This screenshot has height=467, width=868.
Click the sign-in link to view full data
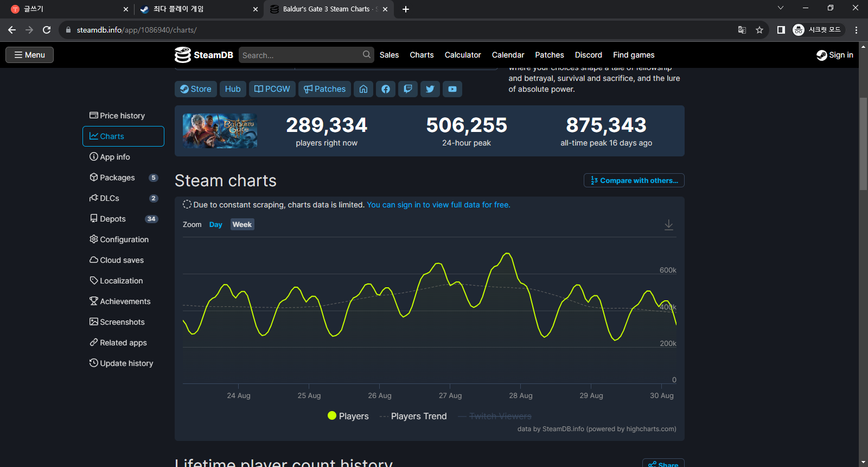pos(438,205)
